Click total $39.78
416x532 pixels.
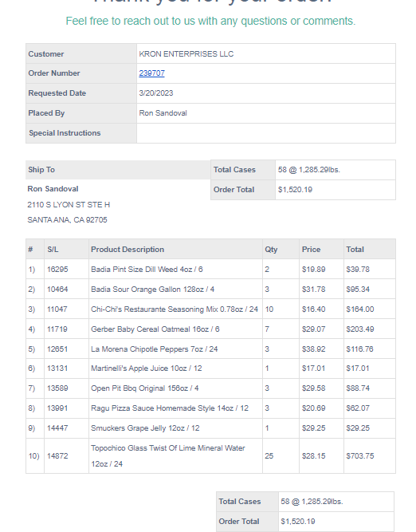[358, 270]
